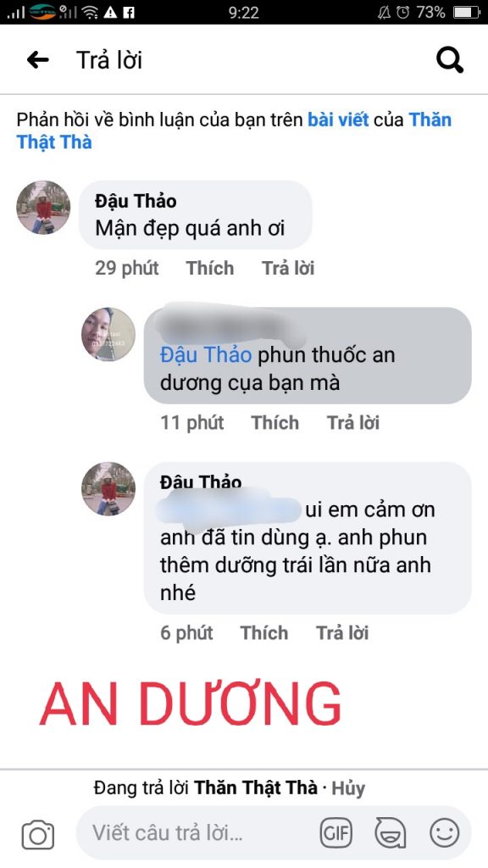This screenshot has height=868, width=488.
Task: Like the 6 phút reply
Action: 264,632
